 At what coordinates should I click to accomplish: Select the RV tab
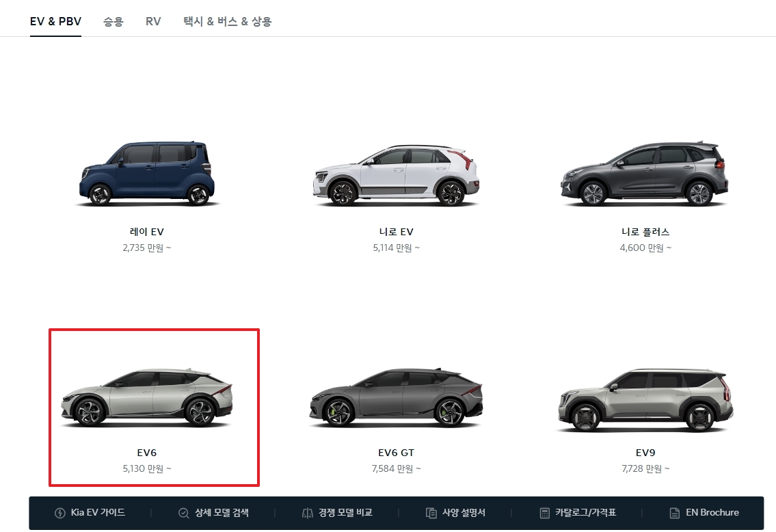tap(153, 21)
